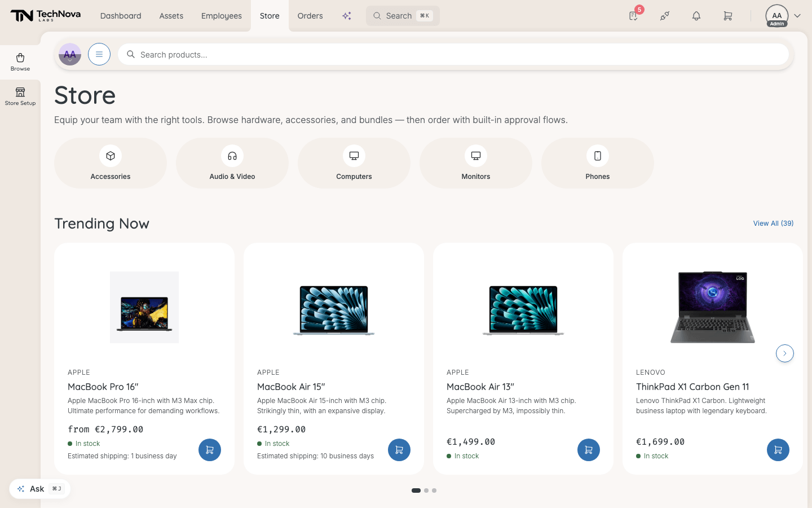Select the Monitors category
The height and width of the screenshot is (508, 812).
tap(476, 163)
